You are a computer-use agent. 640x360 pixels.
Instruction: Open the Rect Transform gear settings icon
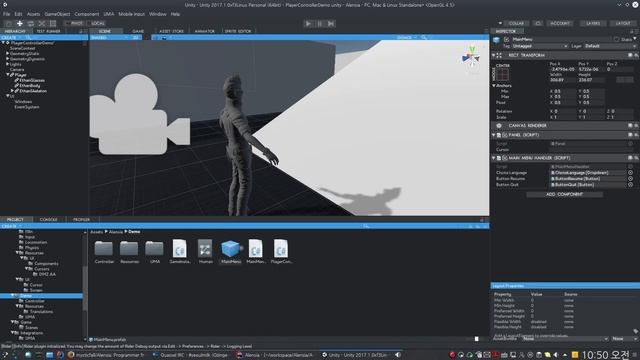tap(636, 55)
